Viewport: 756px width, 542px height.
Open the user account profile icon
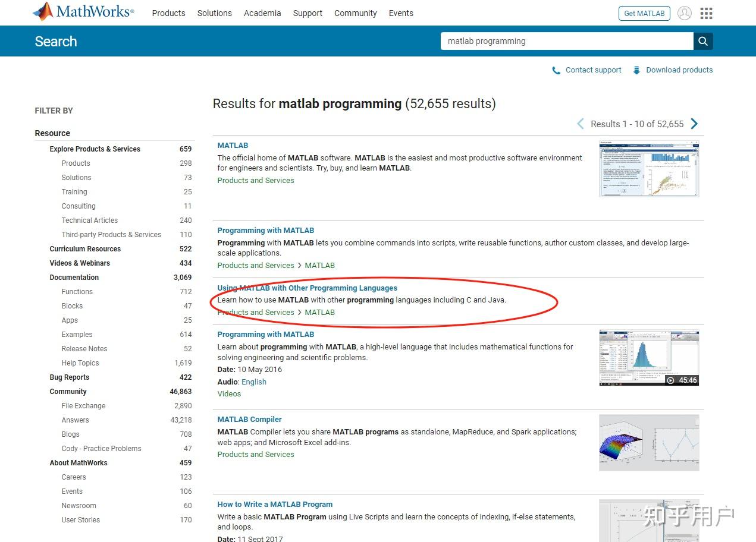coord(685,13)
